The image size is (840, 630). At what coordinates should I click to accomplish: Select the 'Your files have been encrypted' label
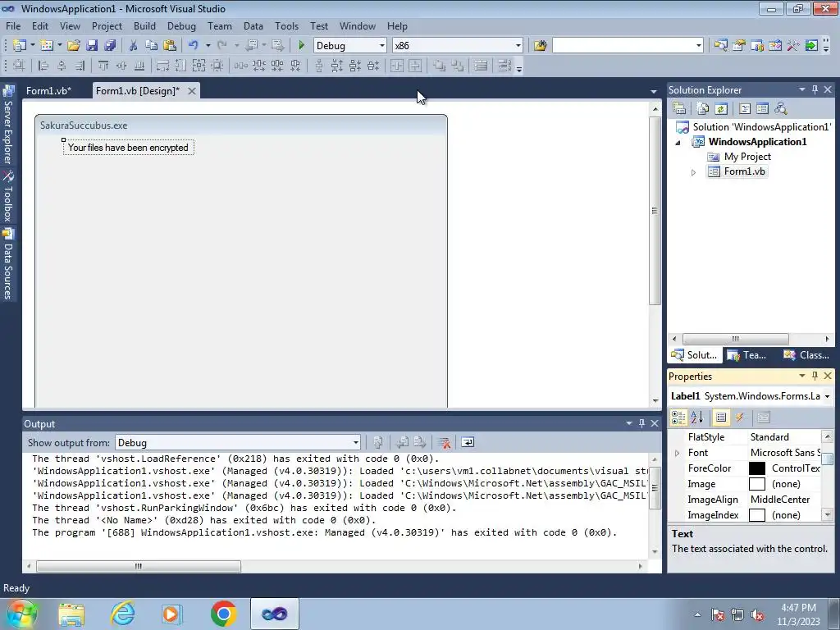click(x=128, y=148)
